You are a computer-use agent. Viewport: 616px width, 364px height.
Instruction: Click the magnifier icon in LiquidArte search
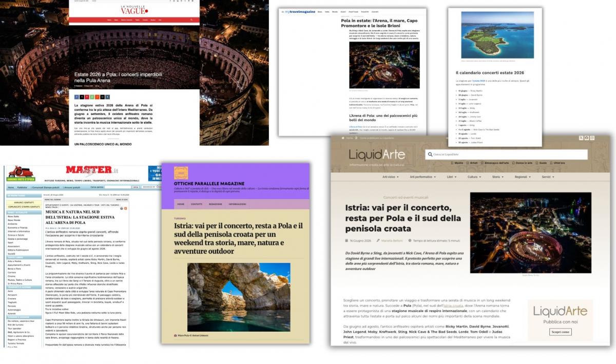[430, 155]
